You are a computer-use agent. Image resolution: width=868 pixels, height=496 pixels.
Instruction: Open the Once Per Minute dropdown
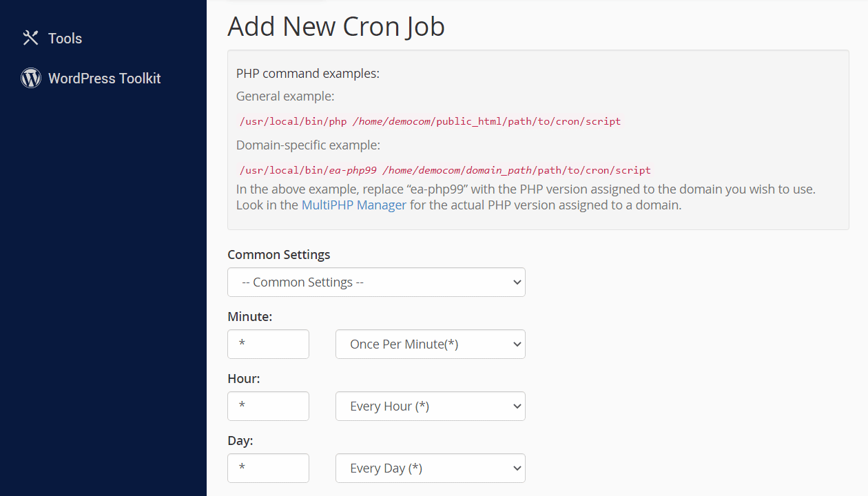pyautogui.click(x=430, y=344)
